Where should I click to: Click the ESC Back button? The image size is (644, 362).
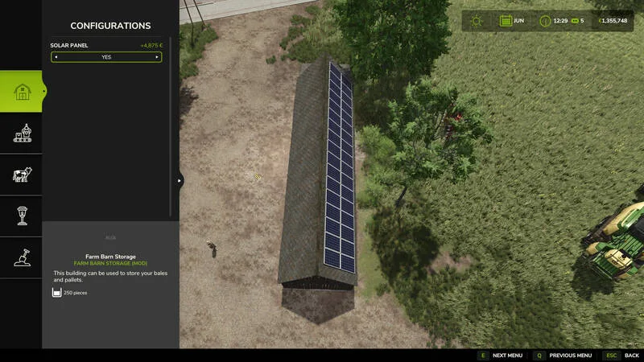[621, 356]
